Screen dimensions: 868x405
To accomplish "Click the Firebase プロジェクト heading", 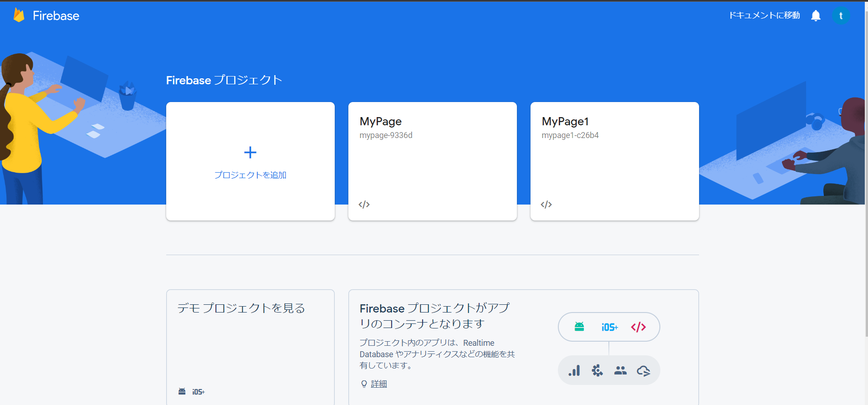I will coord(224,80).
